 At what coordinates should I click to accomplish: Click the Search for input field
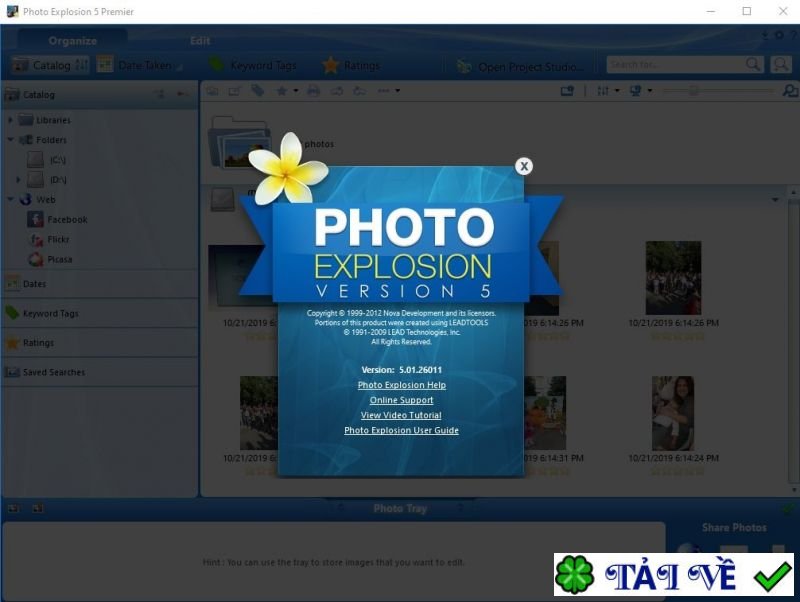(675, 65)
